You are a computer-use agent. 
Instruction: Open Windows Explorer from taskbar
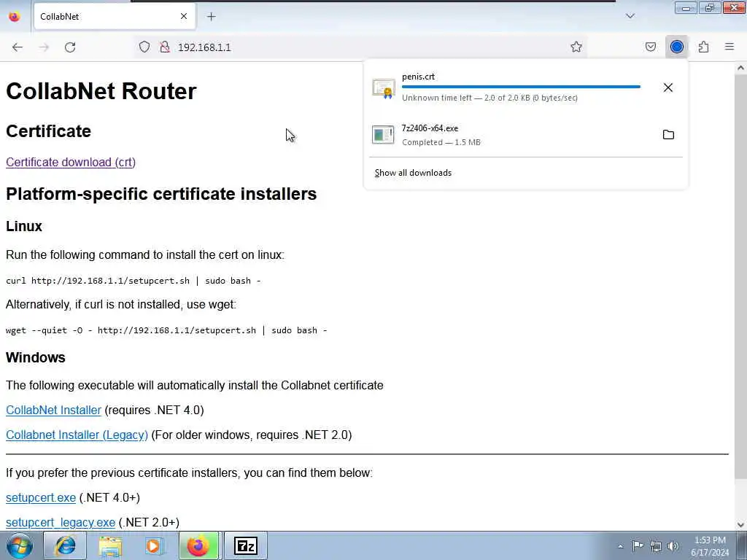(110, 545)
